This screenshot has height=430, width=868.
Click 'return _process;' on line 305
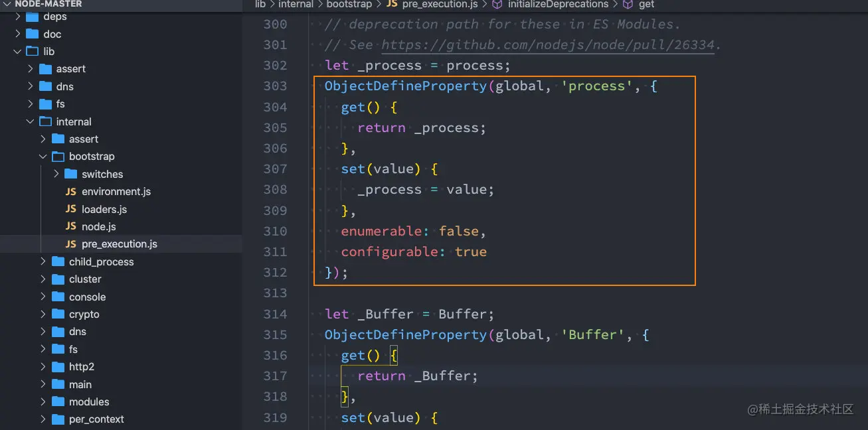[422, 127]
